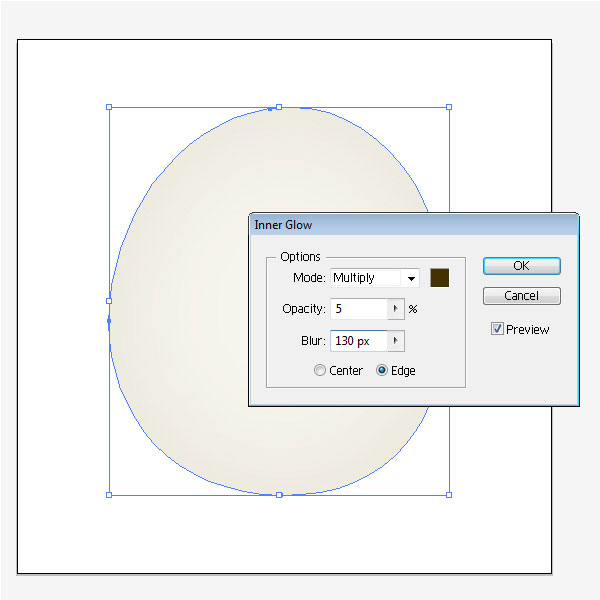The height and width of the screenshot is (600, 600).
Task: Open the Opacity slider arrow
Action: tap(396, 309)
